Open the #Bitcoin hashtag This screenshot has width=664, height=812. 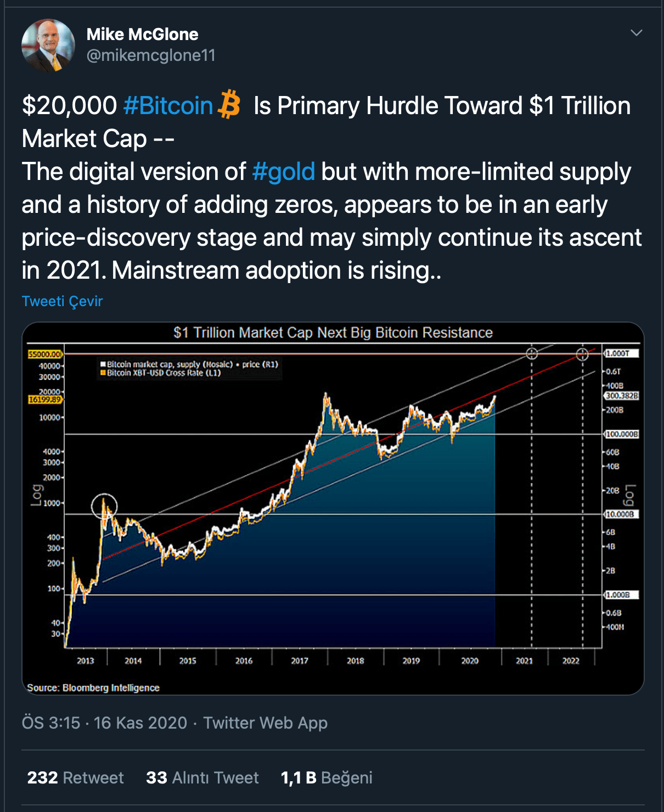coord(168,106)
